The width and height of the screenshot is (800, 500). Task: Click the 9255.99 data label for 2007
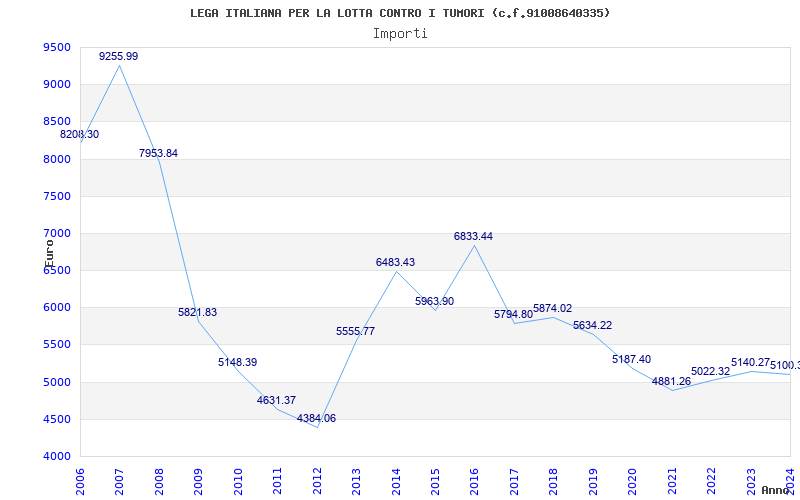pos(118,56)
